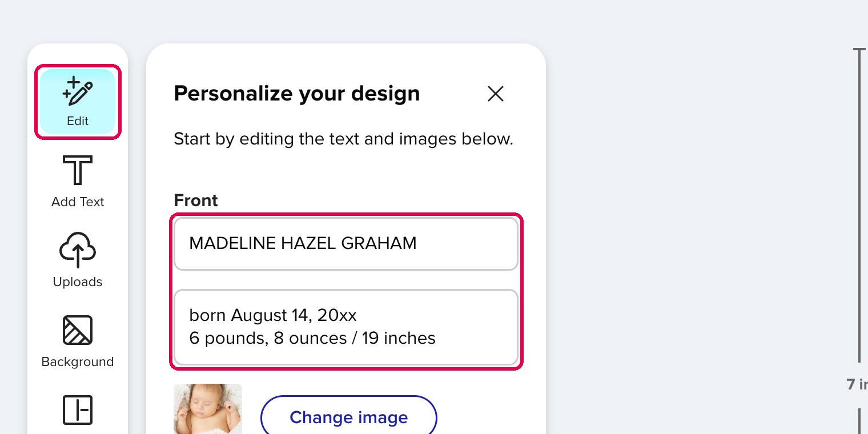Click the Personalize your design heading
The image size is (868, 434).
coord(297,94)
